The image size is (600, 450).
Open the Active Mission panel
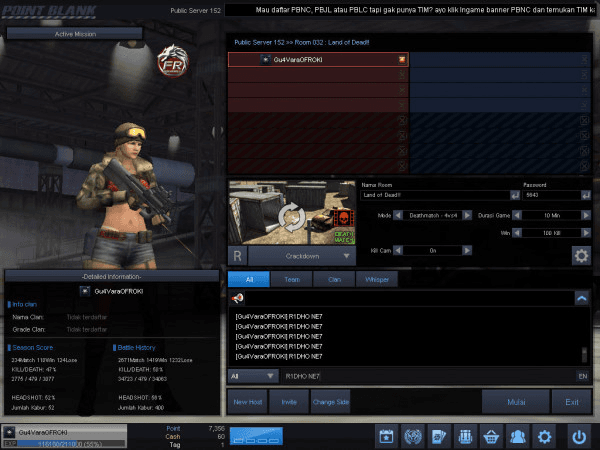point(75,34)
